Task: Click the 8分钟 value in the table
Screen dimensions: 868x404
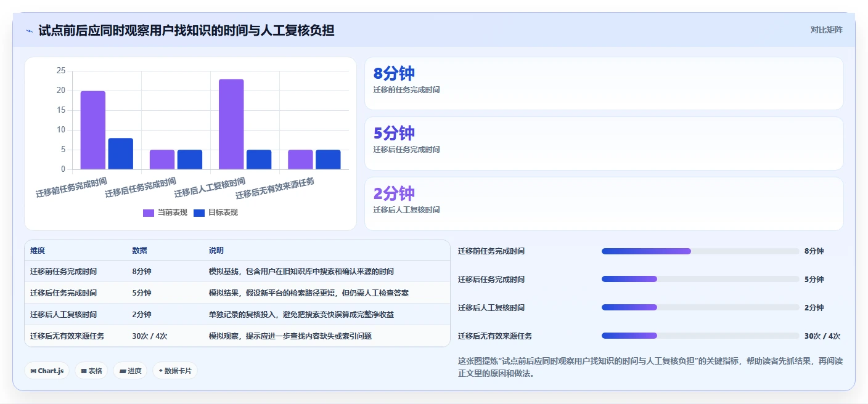Action: (142, 272)
